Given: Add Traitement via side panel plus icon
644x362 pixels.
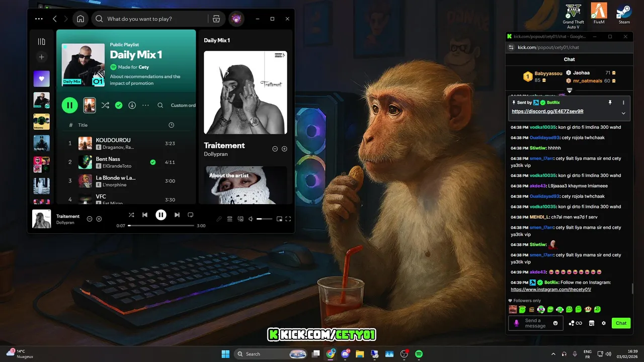Looking at the screenshot, I should 284,149.
